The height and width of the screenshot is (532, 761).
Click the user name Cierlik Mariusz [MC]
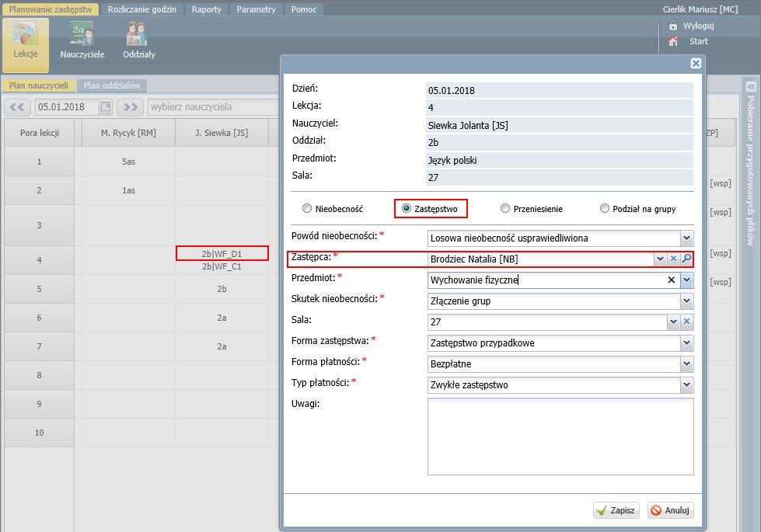pos(700,9)
